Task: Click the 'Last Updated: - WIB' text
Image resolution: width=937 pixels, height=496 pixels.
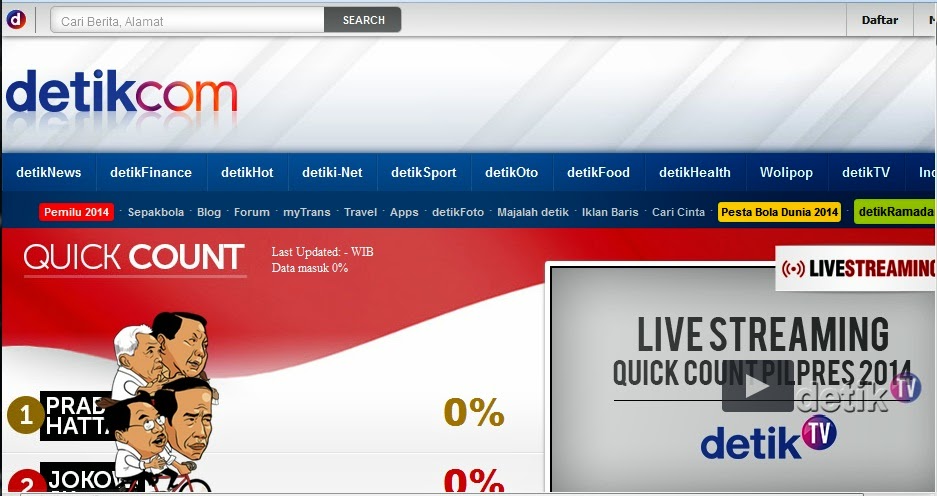Action: [x=322, y=252]
